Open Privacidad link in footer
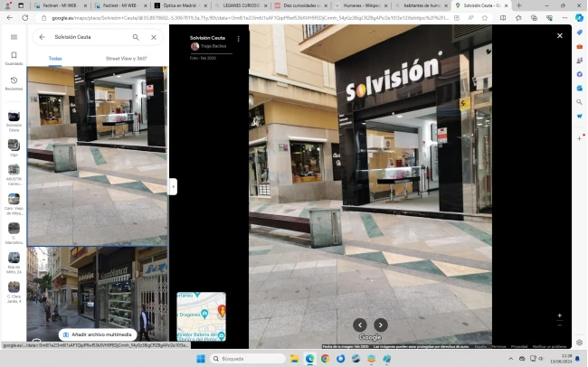Image resolution: width=588 pixels, height=367 pixels. (519, 346)
